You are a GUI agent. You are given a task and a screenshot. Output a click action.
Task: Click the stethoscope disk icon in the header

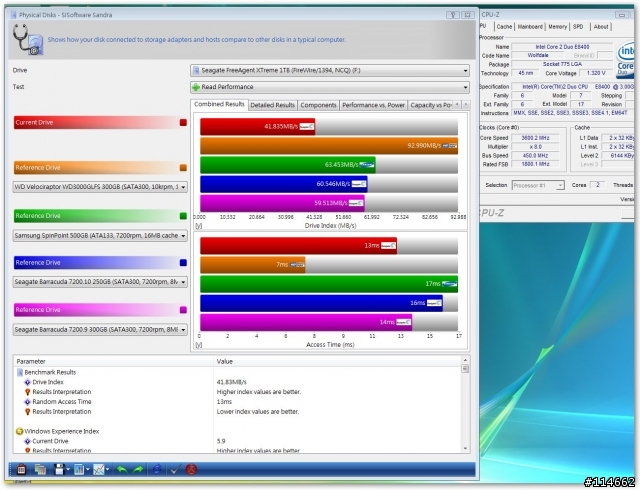pos(27,40)
